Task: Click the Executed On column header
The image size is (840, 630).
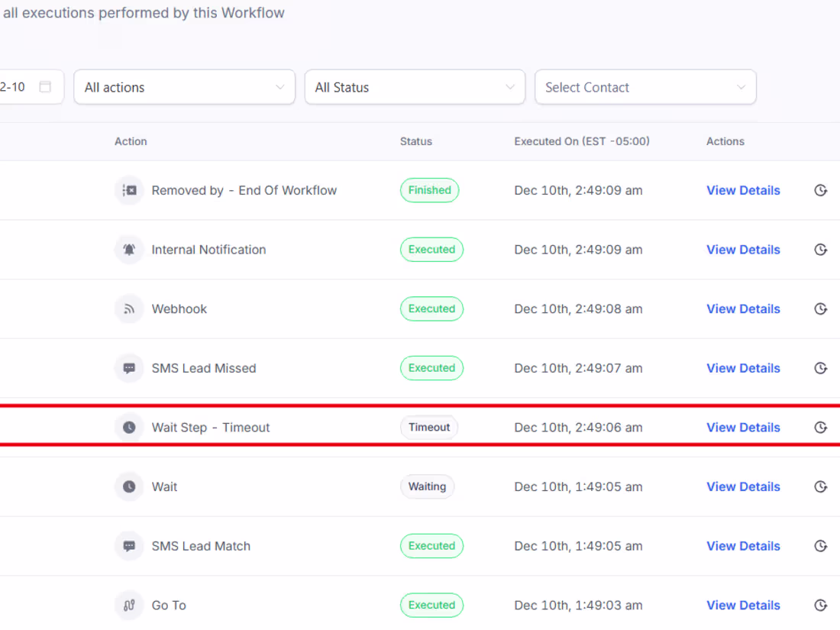Action: point(582,141)
